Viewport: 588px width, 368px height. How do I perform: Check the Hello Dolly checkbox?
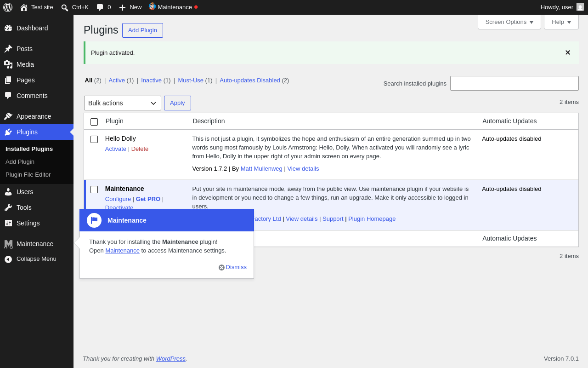coord(94,139)
